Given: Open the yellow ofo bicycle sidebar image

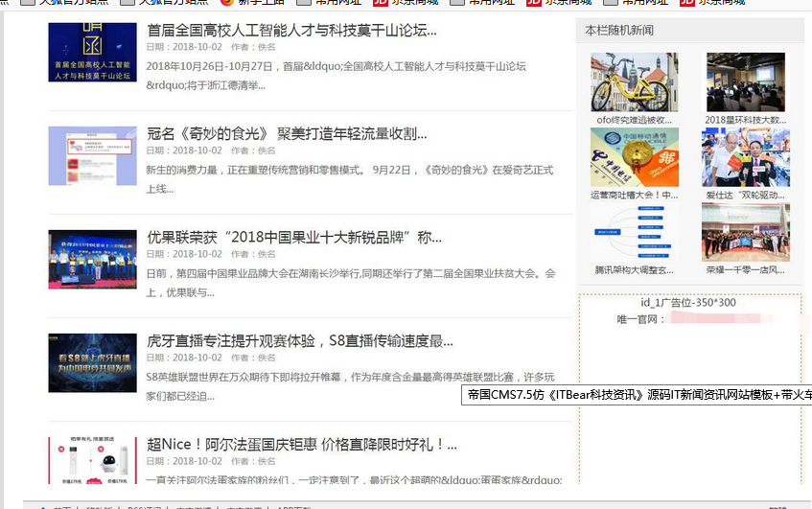Looking at the screenshot, I should coord(635,81).
